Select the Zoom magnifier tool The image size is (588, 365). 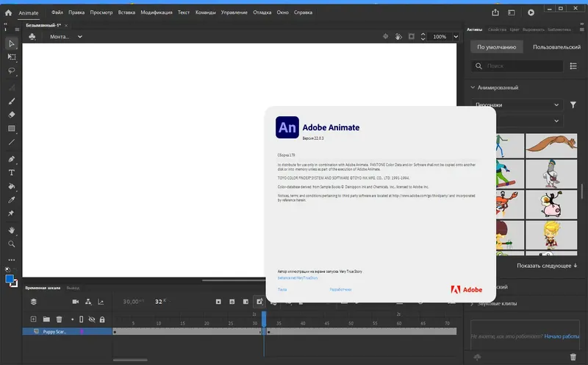coord(12,244)
